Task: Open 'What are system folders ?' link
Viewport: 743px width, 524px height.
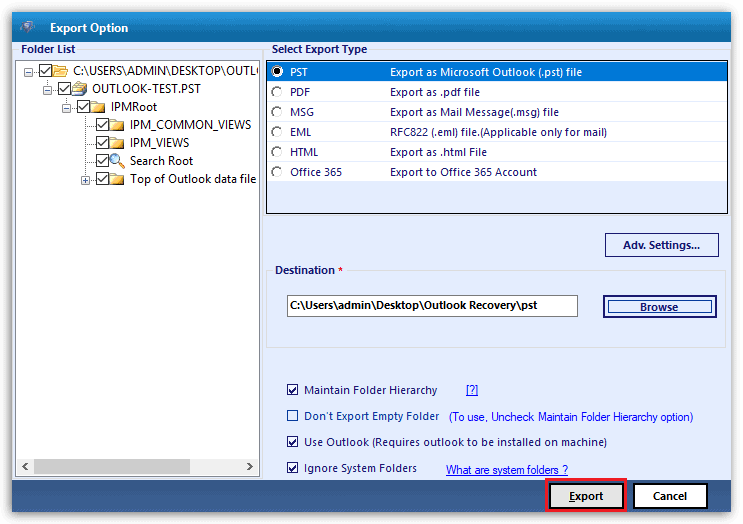Action: tap(507, 470)
